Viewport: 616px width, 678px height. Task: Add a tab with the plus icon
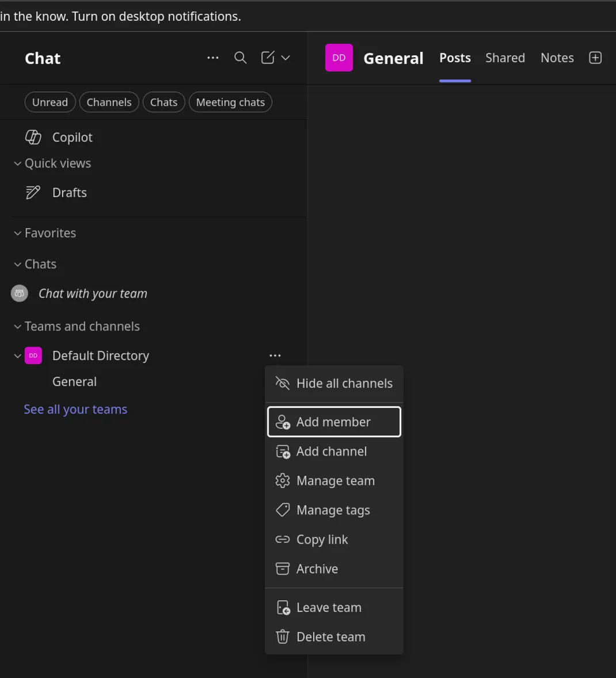(595, 58)
